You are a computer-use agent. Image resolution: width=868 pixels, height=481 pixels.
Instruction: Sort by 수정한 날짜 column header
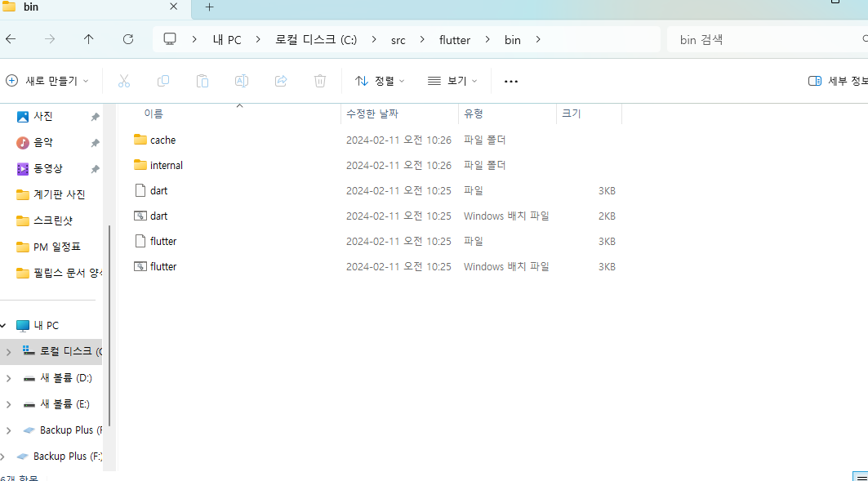click(x=372, y=114)
